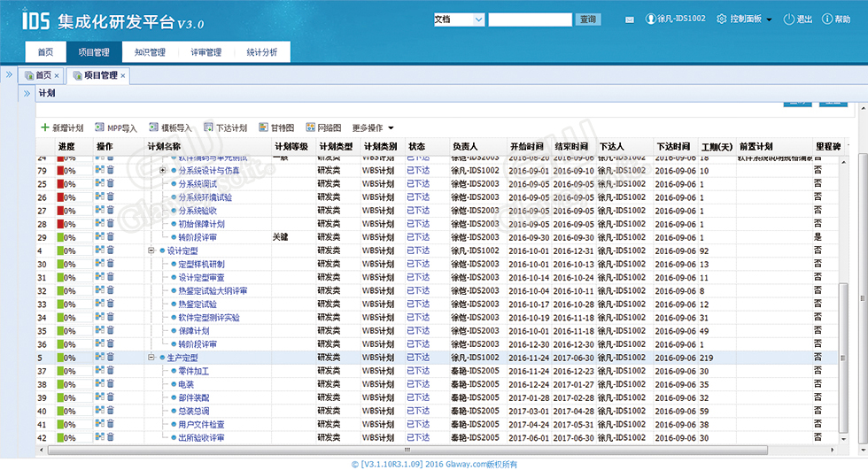Open the 首页 main menu

(x=45, y=52)
